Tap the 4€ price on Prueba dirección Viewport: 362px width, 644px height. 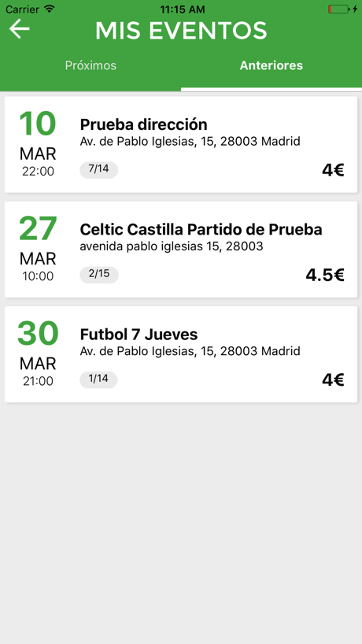coord(333,170)
